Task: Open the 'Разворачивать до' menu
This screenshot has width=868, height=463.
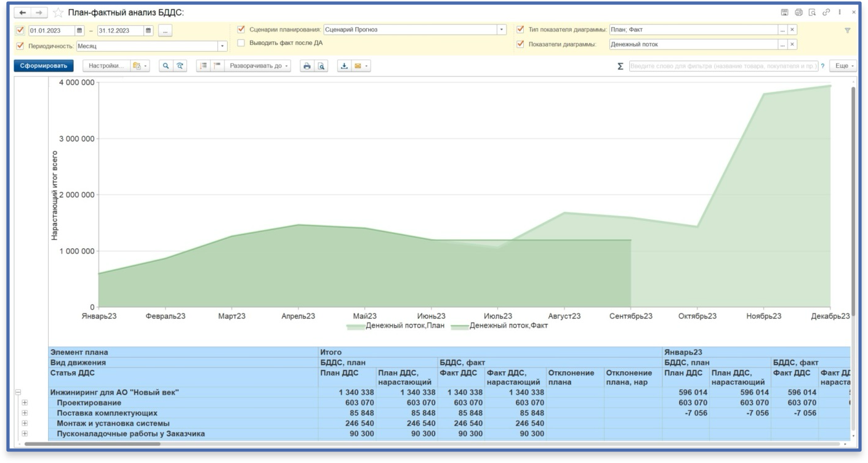Action: coord(259,66)
